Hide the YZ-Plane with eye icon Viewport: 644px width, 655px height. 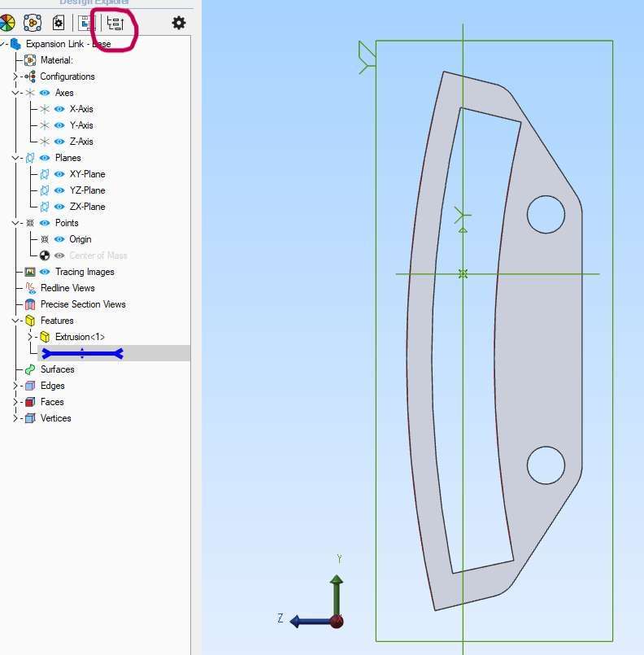pos(59,190)
